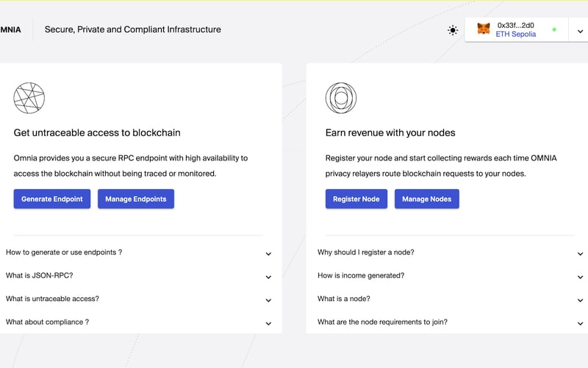This screenshot has width=588, height=368.
Task: Go to Manage Nodes
Action: coord(426,199)
